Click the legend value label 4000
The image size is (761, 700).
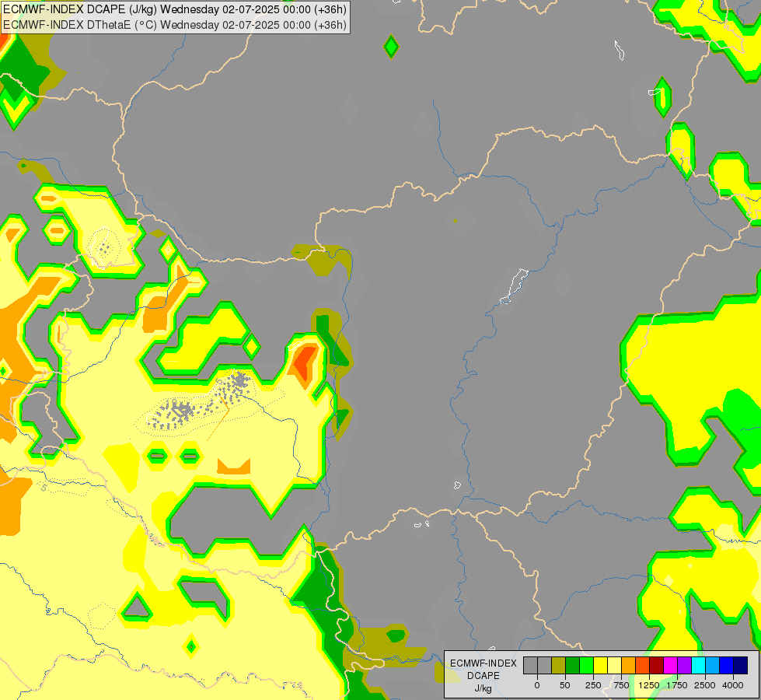733,685
